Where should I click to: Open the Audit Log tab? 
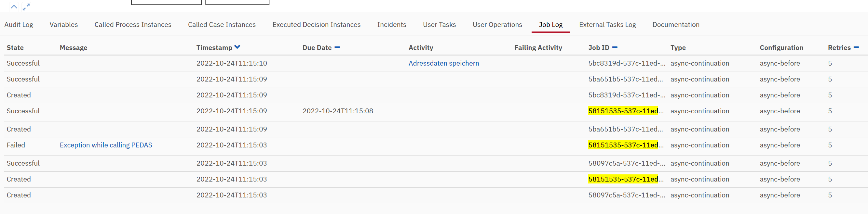pyautogui.click(x=19, y=25)
